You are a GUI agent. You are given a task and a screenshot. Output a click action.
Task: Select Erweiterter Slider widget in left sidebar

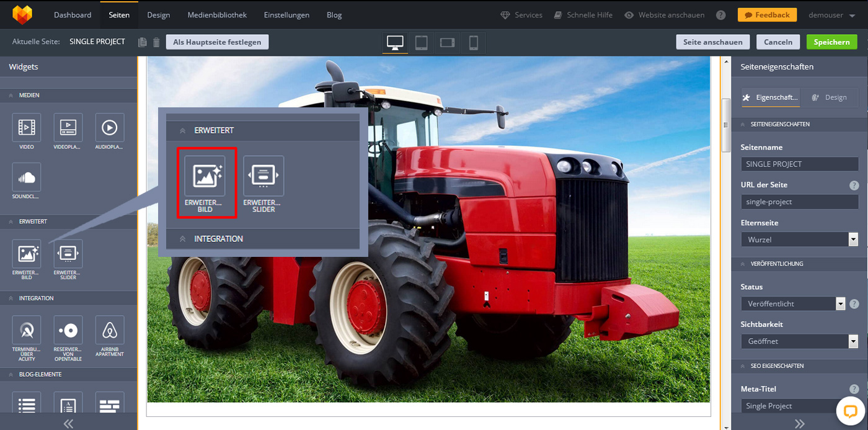click(68, 254)
